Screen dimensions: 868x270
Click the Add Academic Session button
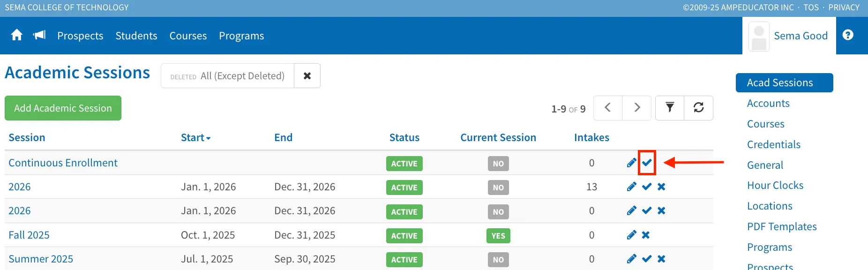(63, 108)
